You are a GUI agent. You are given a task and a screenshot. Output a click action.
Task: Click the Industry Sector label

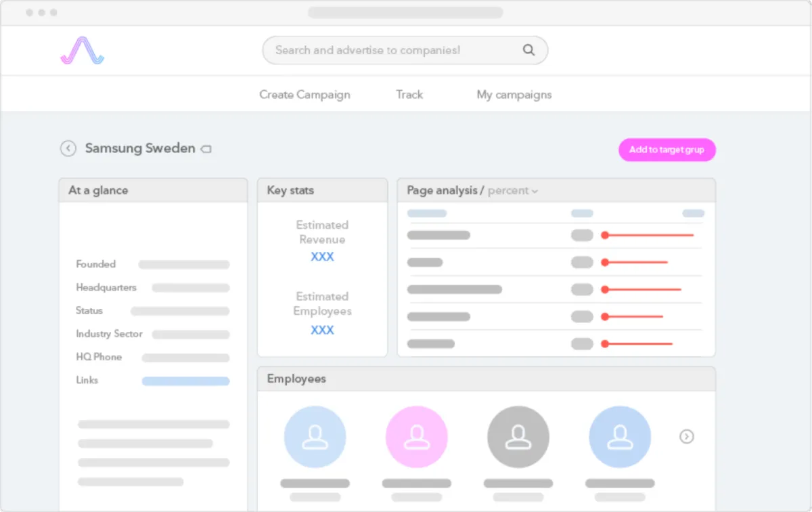tap(109, 334)
